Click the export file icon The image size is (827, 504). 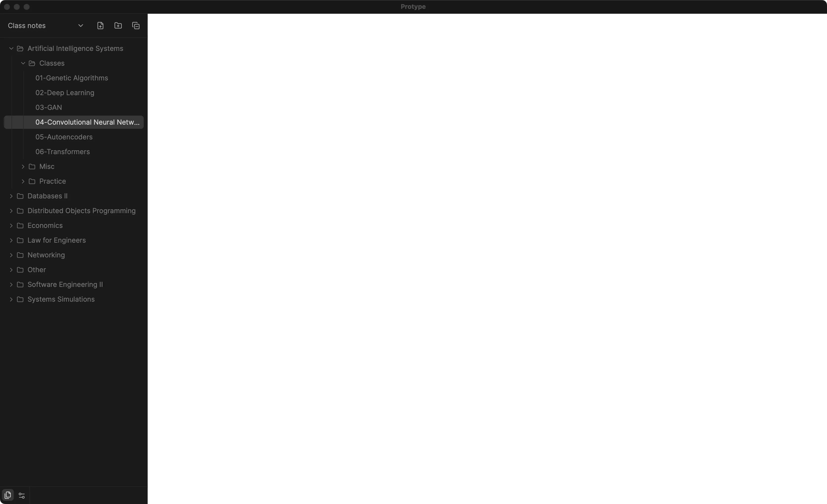[136, 25]
